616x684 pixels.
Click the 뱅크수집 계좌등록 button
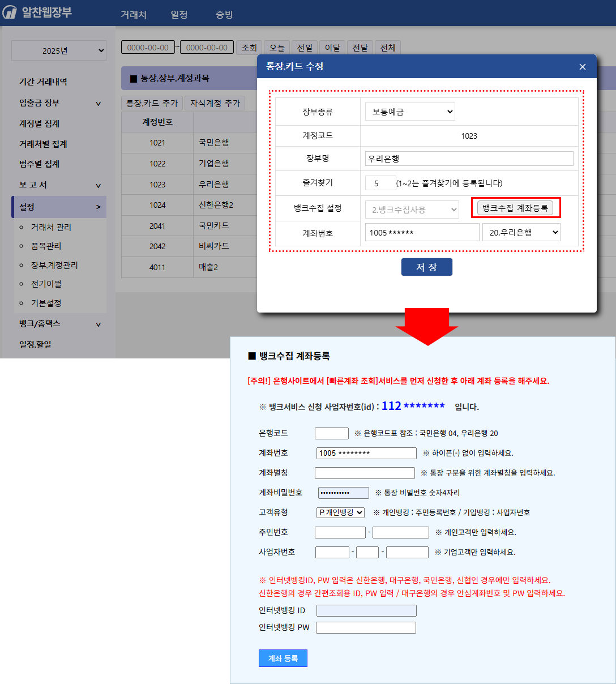(515, 208)
